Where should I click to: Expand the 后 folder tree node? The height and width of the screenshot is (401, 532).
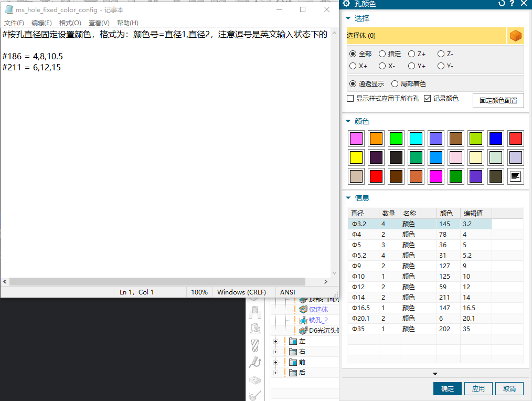point(275,373)
